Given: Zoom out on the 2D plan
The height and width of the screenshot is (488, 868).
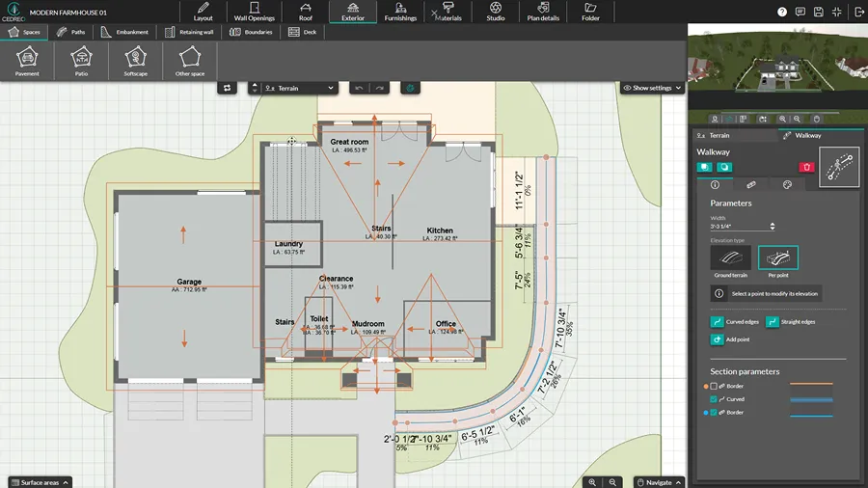Looking at the screenshot, I should (612, 482).
